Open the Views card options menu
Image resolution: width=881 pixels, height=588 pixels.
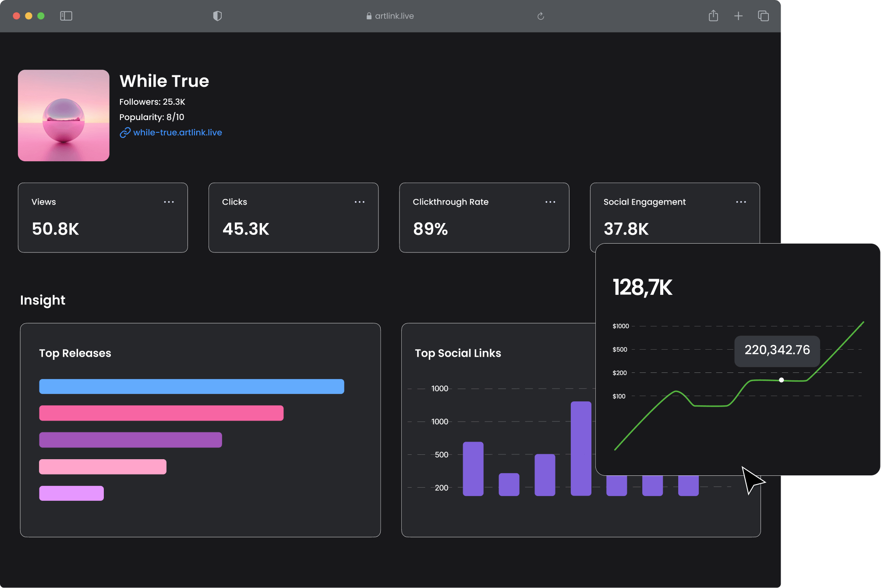coord(169,202)
